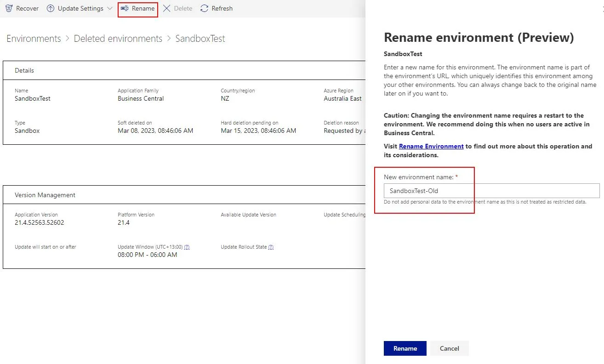Go to Environments in the breadcrumb
Screen dimensions: 604x364
coord(34,39)
